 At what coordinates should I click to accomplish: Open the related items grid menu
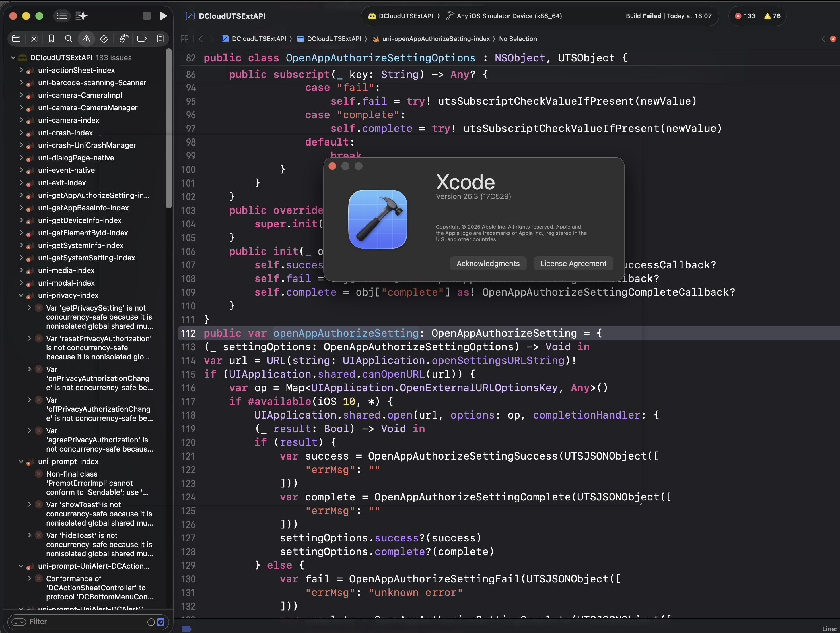point(185,39)
